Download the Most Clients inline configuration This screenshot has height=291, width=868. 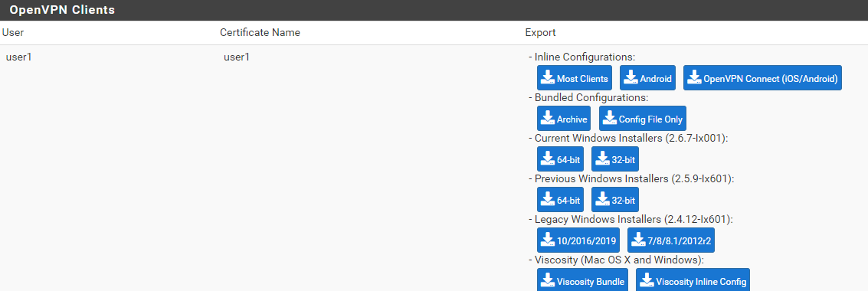coord(575,78)
